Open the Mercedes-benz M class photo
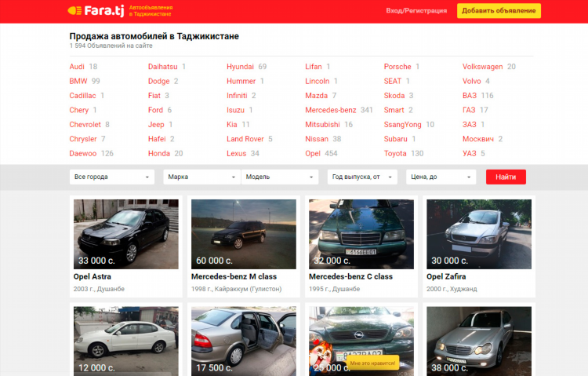 (244, 234)
